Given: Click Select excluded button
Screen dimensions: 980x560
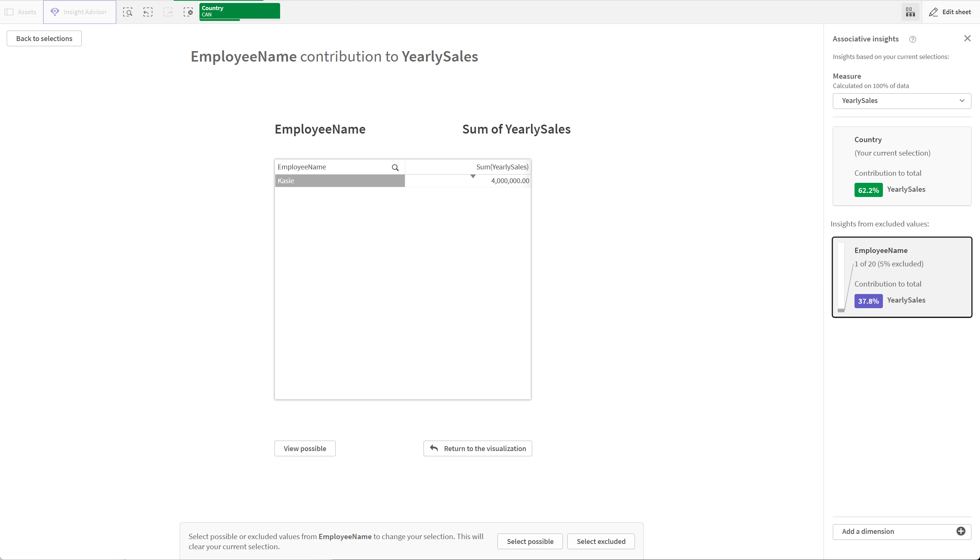Looking at the screenshot, I should (600, 541).
